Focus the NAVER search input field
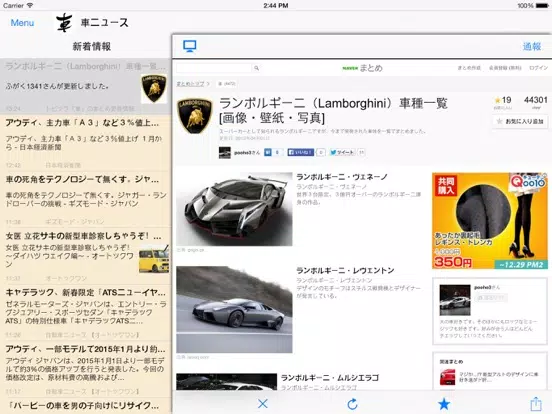This screenshot has width=552, height=414. click(214, 68)
